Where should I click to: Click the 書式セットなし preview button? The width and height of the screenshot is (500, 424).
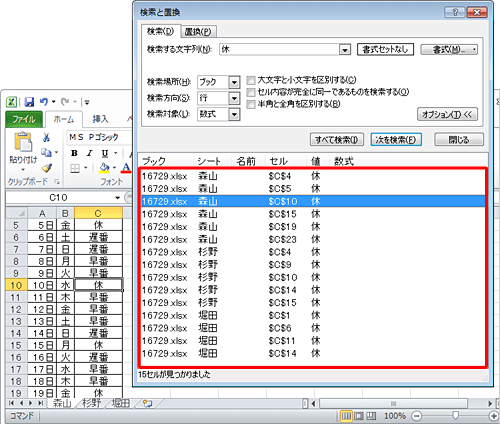[x=385, y=49]
